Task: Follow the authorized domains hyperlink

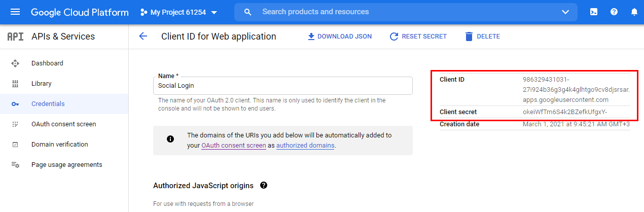Action: click(x=305, y=146)
